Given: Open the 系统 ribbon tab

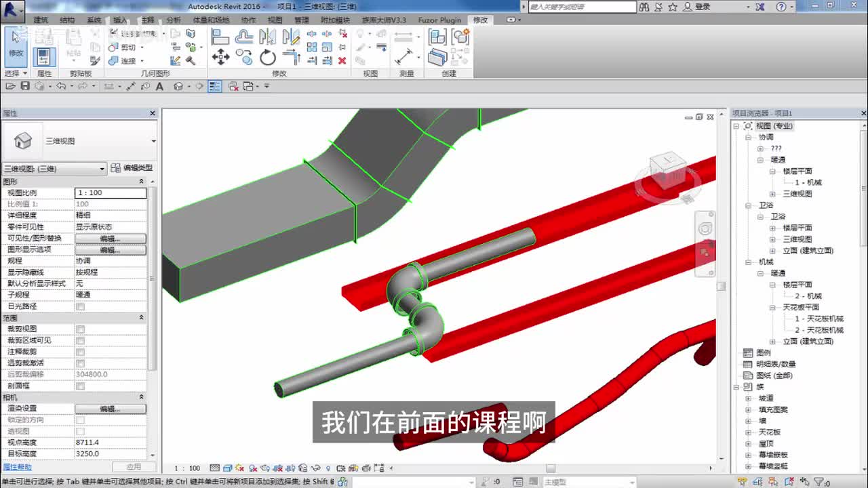Looking at the screenshot, I should pyautogui.click(x=94, y=20).
